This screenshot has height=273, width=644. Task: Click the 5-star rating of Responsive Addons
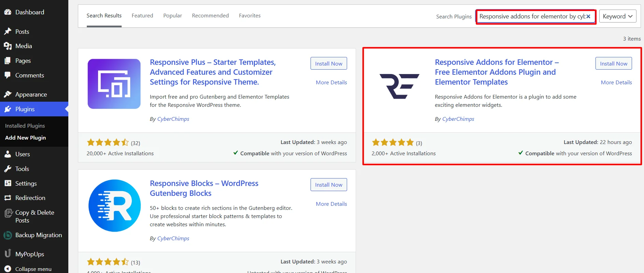point(393,142)
